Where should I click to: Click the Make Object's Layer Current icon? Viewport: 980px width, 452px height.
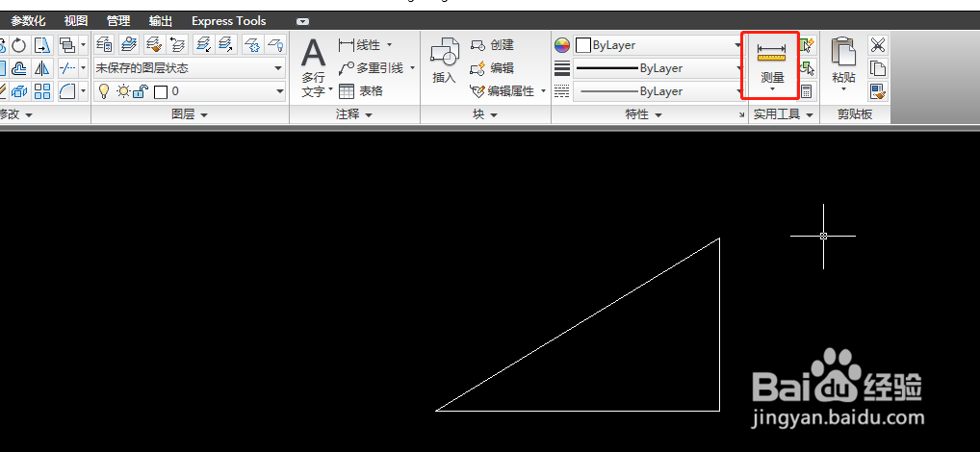point(129,44)
